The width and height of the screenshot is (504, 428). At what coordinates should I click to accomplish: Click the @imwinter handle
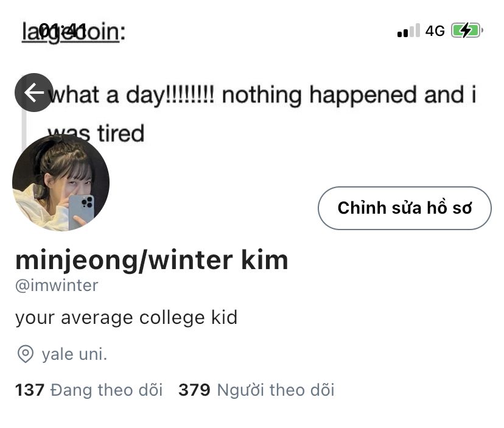(x=57, y=286)
